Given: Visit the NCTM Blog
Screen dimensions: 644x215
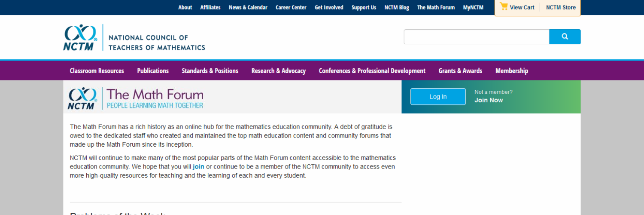Looking at the screenshot, I should pos(397,7).
